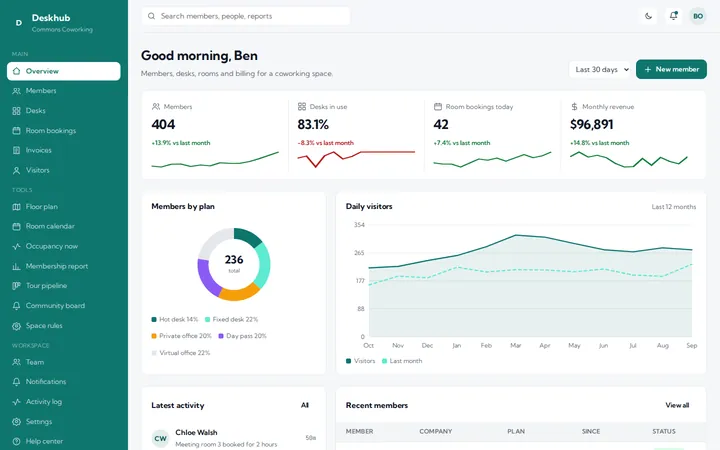Click the Help center icon
Screen dimensions: 720x450
[17, 441]
